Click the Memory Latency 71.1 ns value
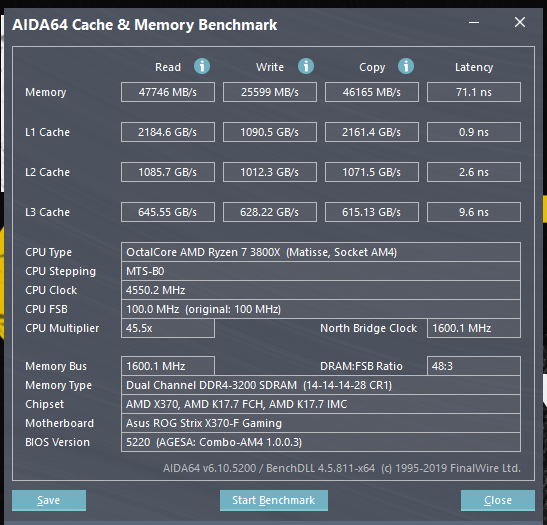The width and height of the screenshot is (547, 525). point(474,92)
